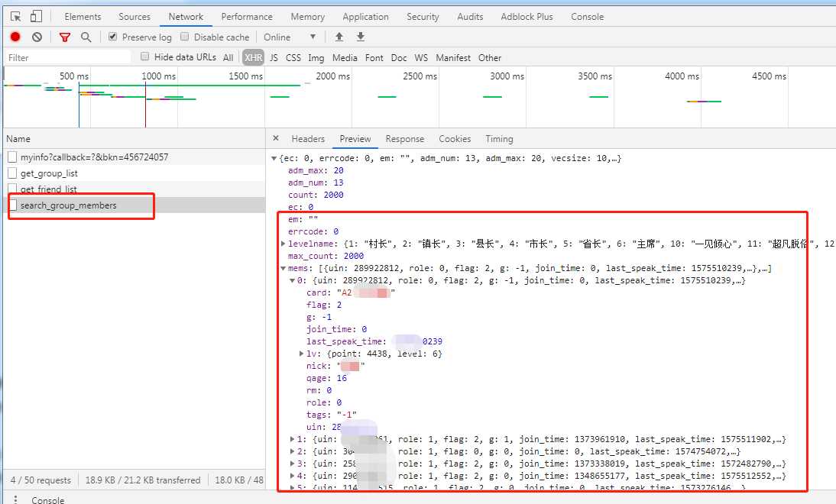Select the get_group_list request row

click(x=134, y=173)
